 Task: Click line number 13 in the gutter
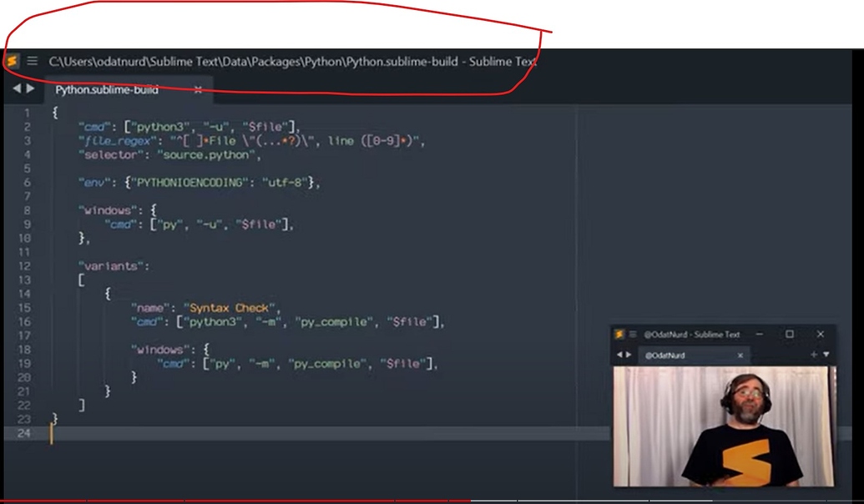[23, 280]
